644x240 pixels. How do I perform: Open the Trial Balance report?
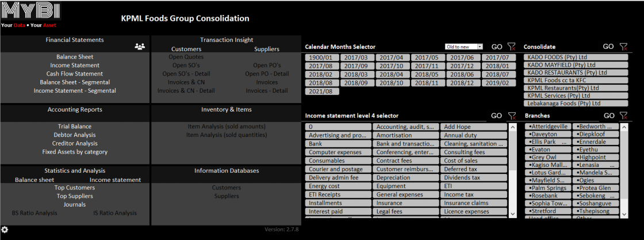tap(75, 127)
